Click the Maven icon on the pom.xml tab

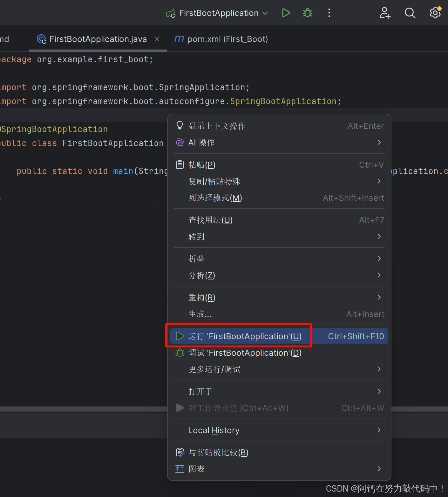coord(179,39)
